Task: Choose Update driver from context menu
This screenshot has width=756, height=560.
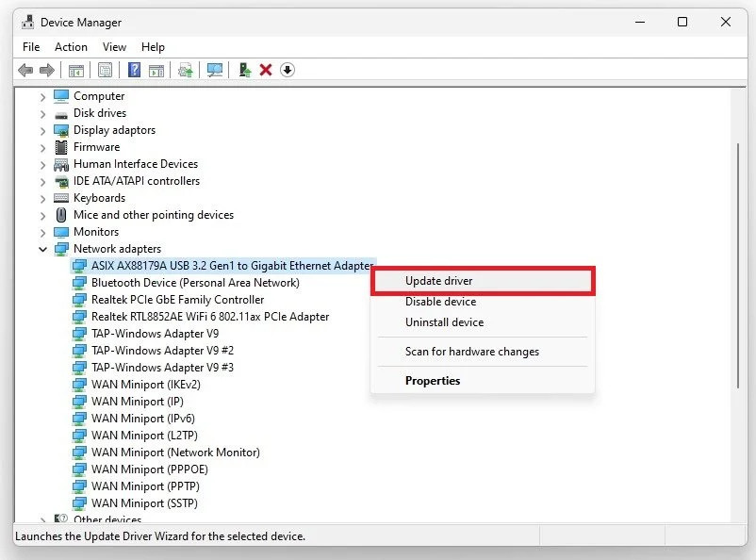Action: pos(483,281)
